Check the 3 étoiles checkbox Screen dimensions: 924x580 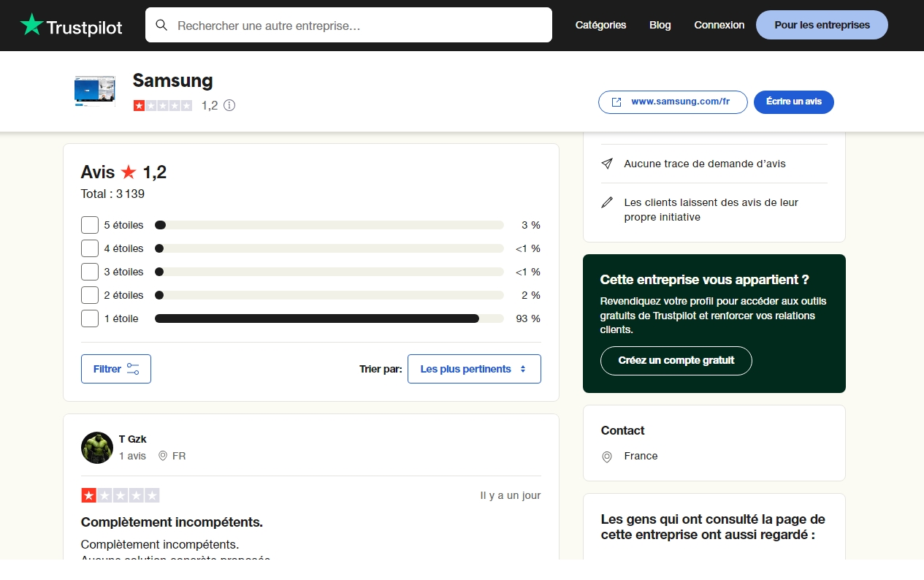pyautogui.click(x=90, y=272)
